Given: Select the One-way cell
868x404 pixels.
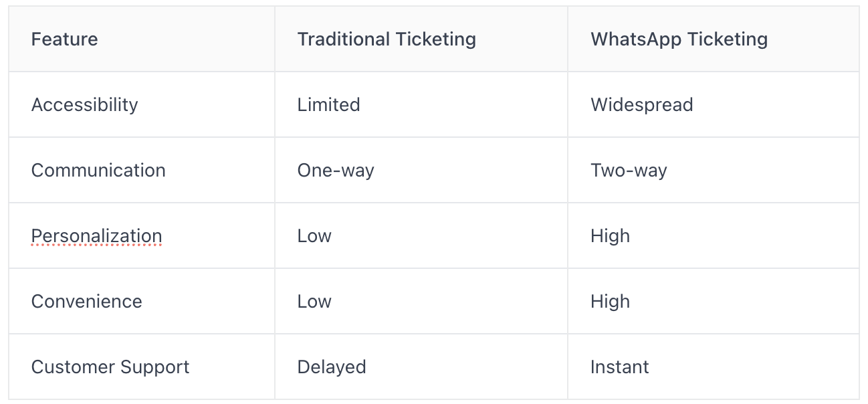Looking at the screenshot, I should [x=336, y=171].
